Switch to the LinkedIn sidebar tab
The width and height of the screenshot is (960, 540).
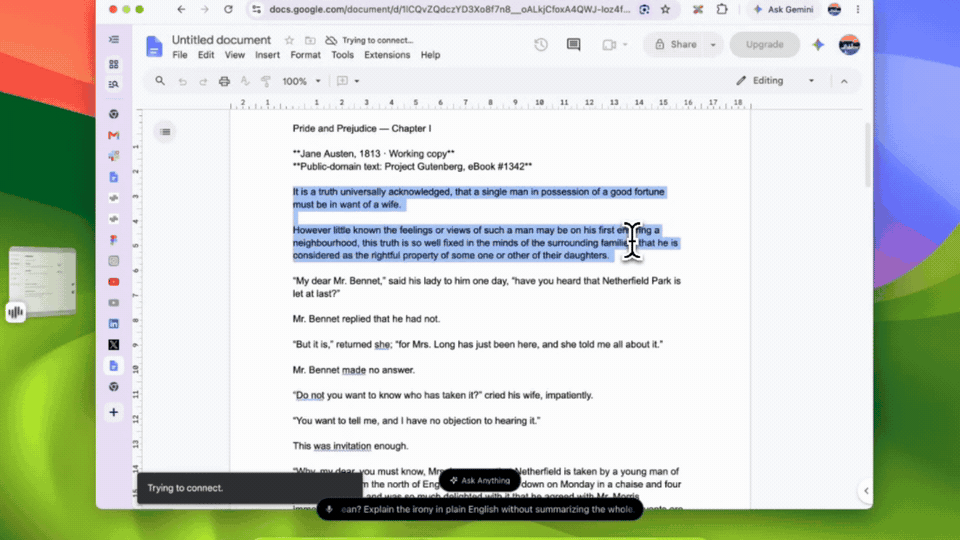click(114, 324)
